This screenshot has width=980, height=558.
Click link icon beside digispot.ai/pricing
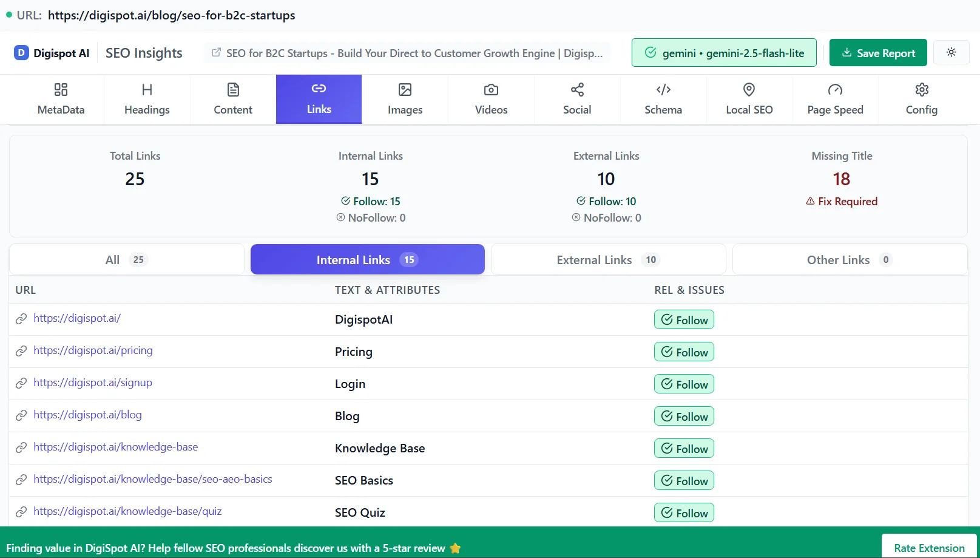tap(21, 351)
